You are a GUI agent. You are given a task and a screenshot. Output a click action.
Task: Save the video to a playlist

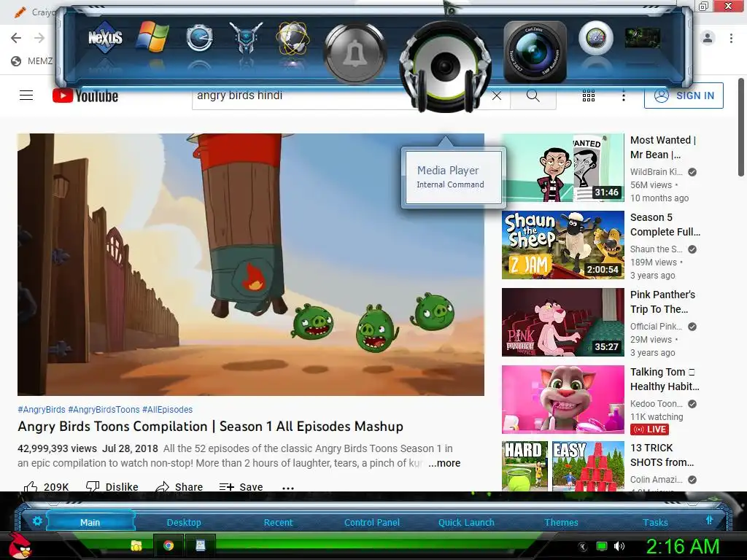tap(241, 486)
